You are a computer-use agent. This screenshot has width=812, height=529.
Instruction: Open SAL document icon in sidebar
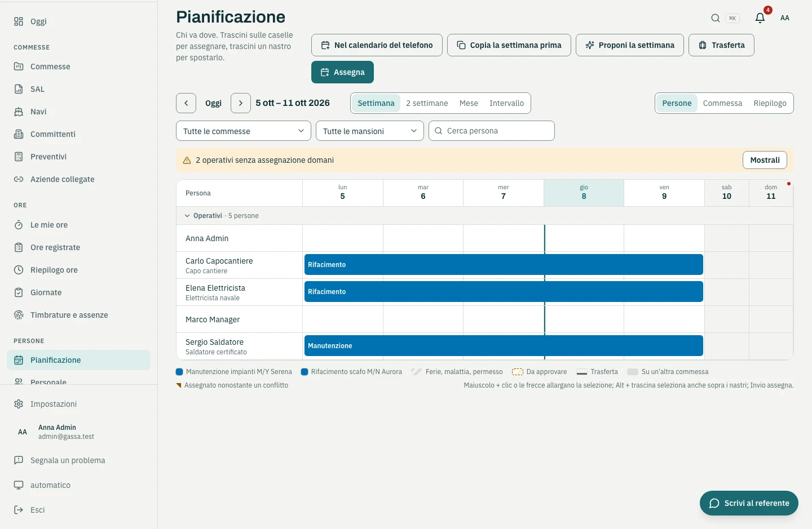(x=19, y=89)
